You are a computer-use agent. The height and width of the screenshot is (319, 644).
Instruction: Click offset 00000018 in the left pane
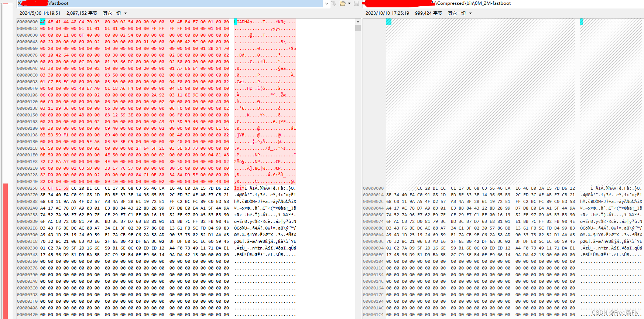coord(27,29)
